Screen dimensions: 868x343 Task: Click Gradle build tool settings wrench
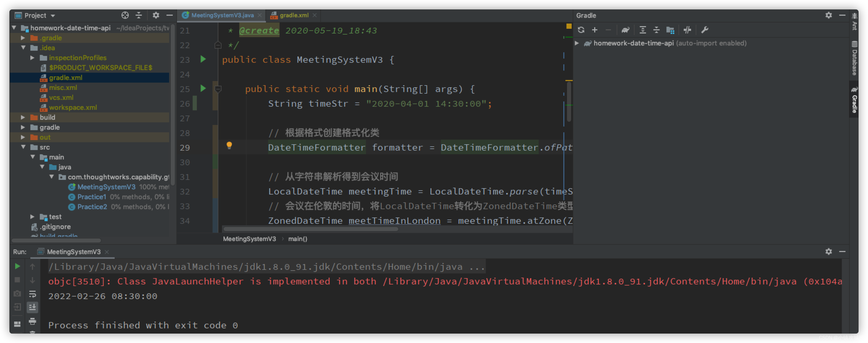tap(705, 30)
